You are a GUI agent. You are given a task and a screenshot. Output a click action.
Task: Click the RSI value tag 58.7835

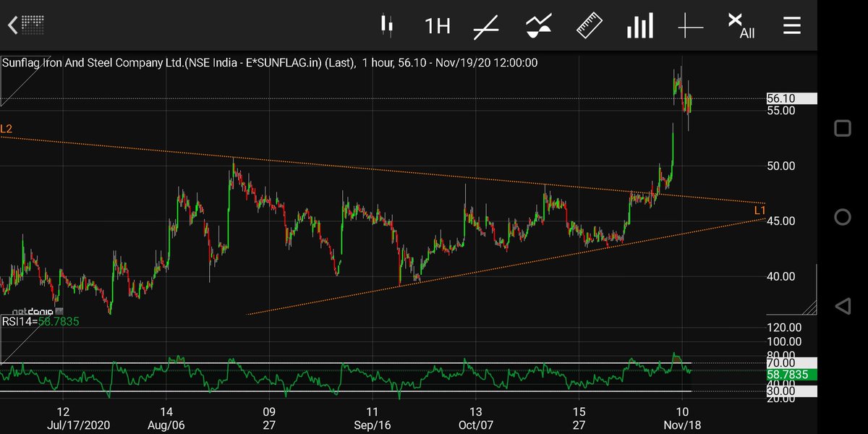tap(791, 375)
